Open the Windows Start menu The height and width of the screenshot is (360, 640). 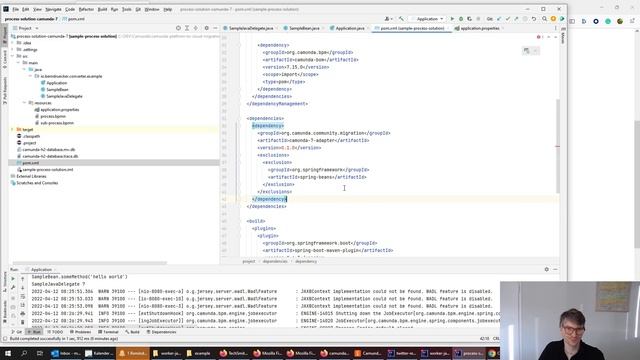tap(8, 353)
